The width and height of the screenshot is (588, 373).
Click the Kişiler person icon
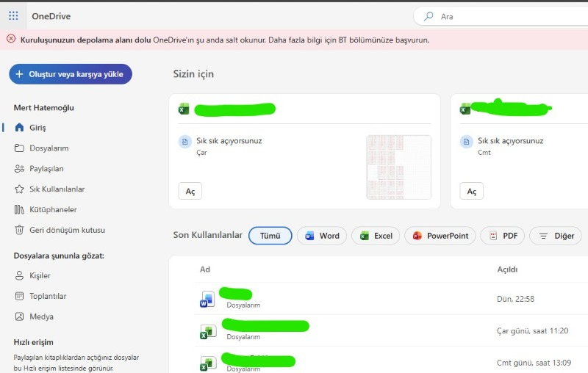point(19,275)
